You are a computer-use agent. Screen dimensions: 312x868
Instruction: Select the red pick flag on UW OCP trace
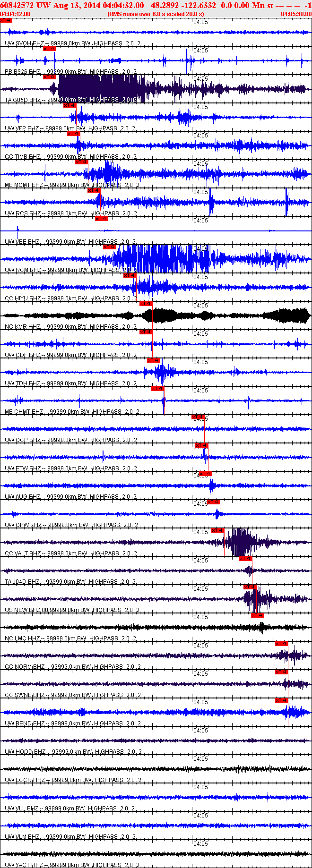(198, 417)
